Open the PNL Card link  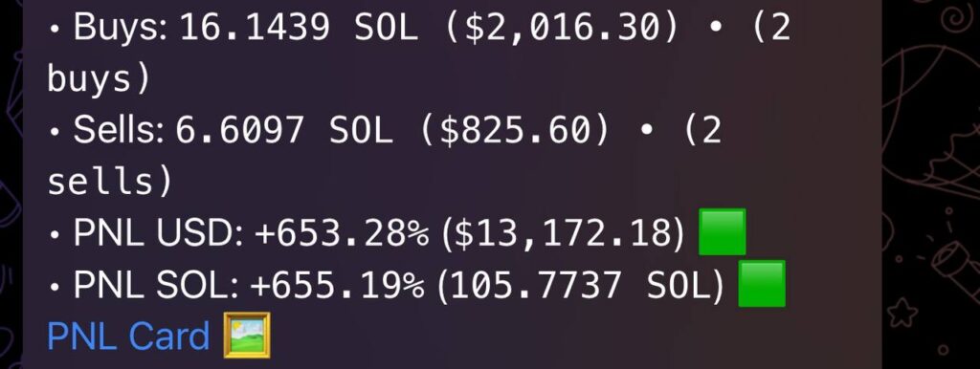128,336
